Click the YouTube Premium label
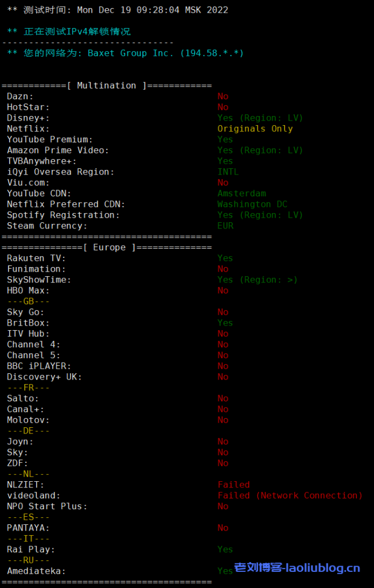 pyautogui.click(x=49, y=140)
